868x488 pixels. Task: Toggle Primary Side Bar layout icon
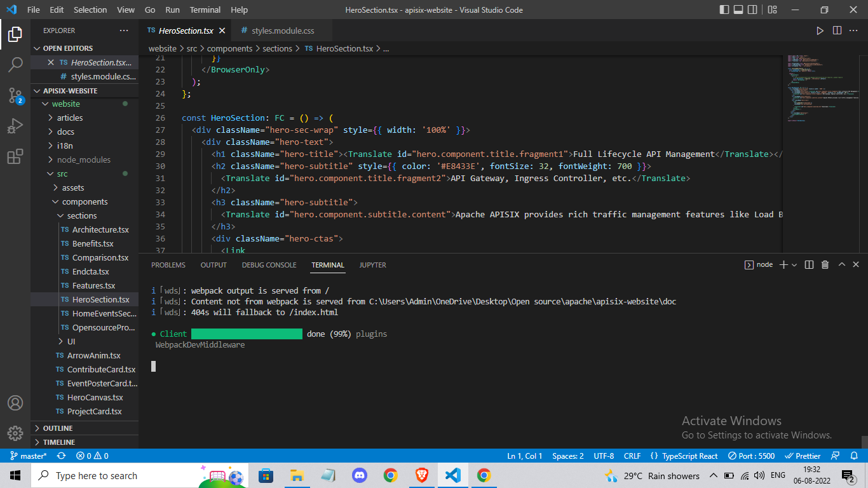pyautogui.click(x=725, y=10)
